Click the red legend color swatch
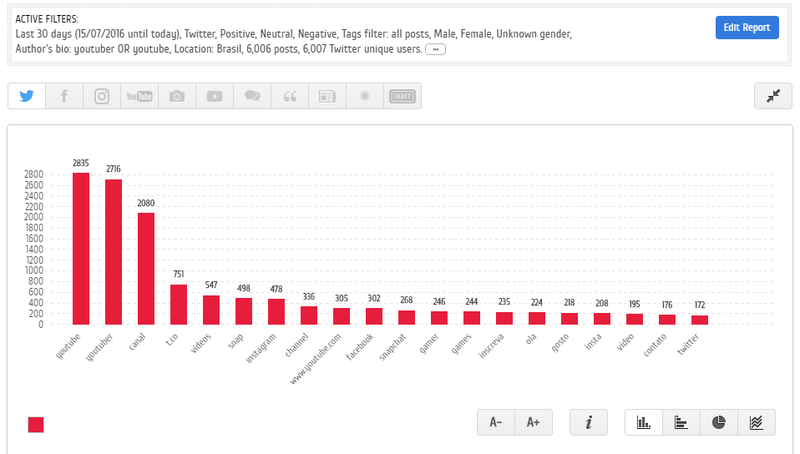The width and height of the screenshot is (800, 454). [36, 425]
